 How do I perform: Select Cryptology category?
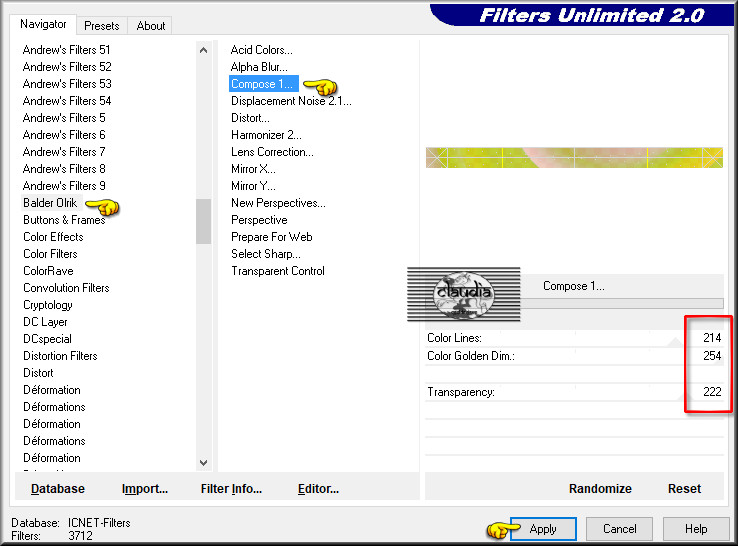pyautogui.click(x=48, y=305)
